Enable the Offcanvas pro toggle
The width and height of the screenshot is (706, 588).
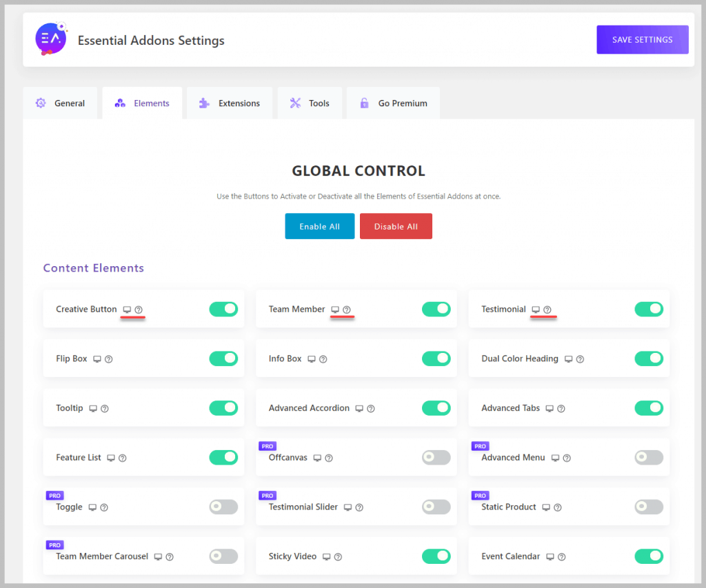pos(436,458)
